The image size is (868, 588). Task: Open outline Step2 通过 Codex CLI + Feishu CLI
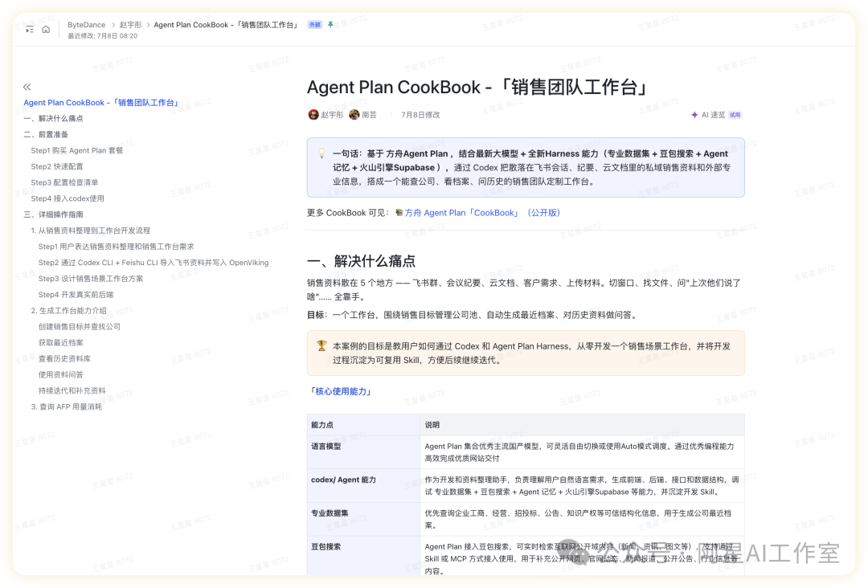[x=154, y=263]
